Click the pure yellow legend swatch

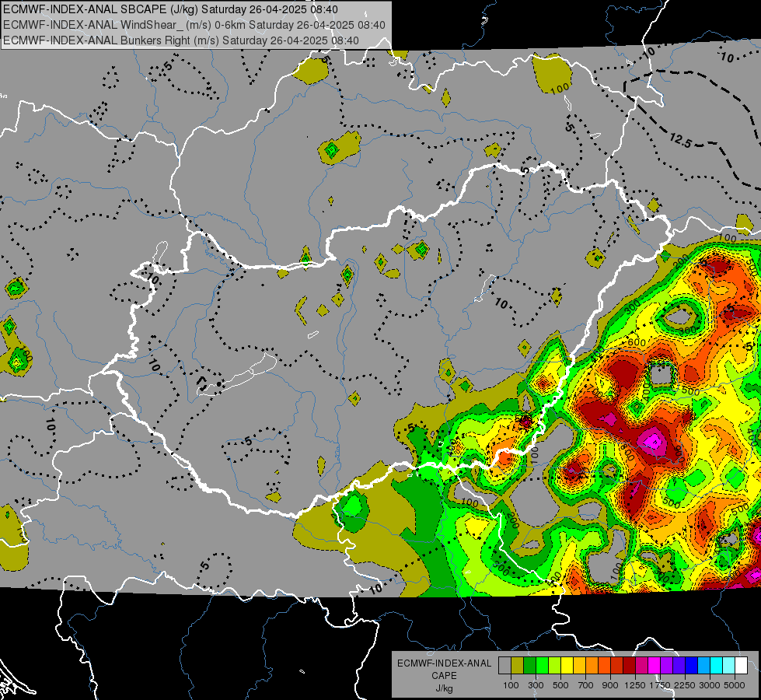pos(567,666)
